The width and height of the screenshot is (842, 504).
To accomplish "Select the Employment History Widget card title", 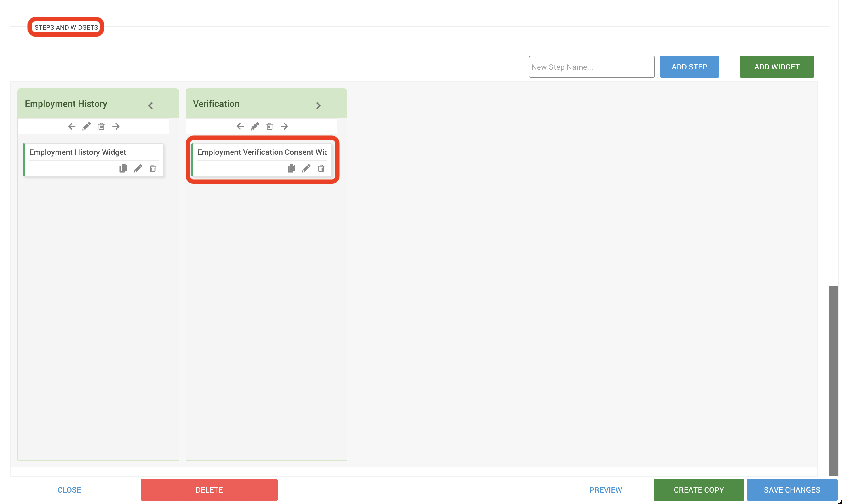I will [77, 152].
